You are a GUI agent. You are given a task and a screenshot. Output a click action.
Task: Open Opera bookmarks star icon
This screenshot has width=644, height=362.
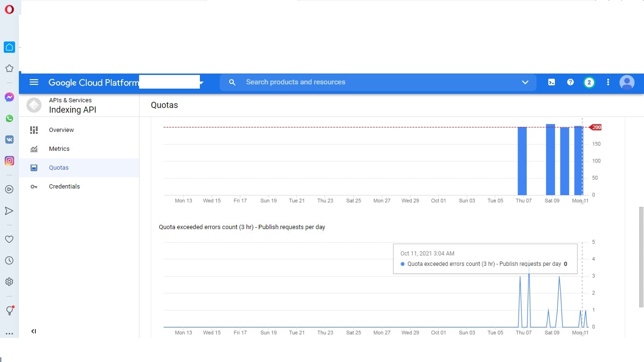tap(9, 68)
